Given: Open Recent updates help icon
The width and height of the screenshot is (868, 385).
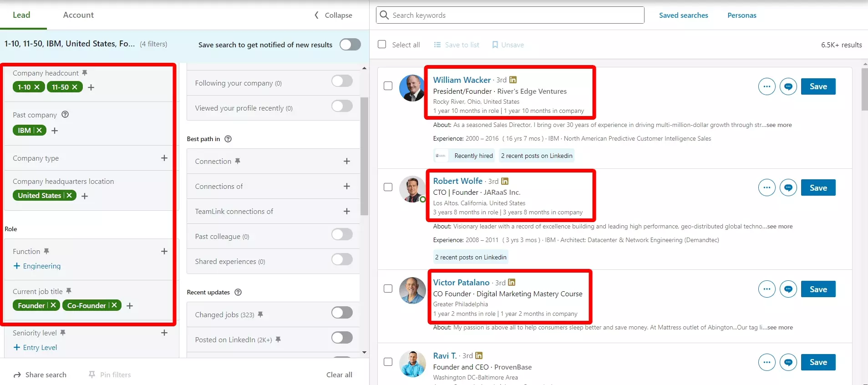Looking at the screenshot, I should click(x=238, y=292).
